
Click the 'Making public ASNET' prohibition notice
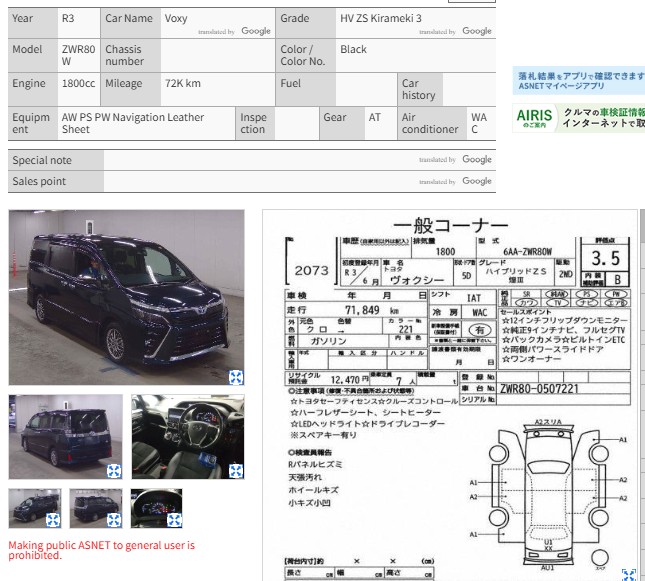coord(102,550)
